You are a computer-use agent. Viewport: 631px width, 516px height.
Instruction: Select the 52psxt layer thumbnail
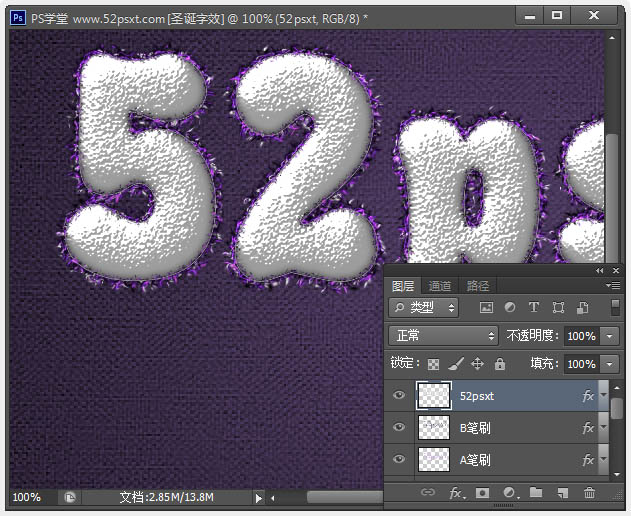coord(433,396)
